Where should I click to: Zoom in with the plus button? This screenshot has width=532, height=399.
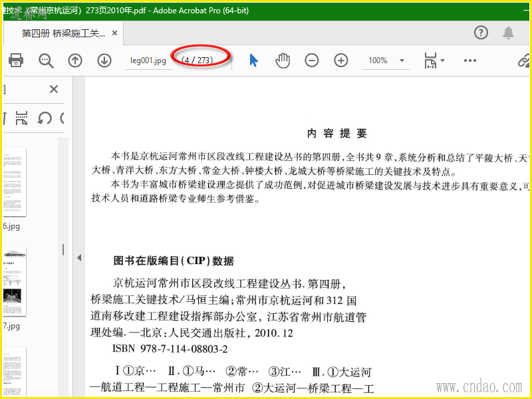pyautogui.click(x=340, y=61)
